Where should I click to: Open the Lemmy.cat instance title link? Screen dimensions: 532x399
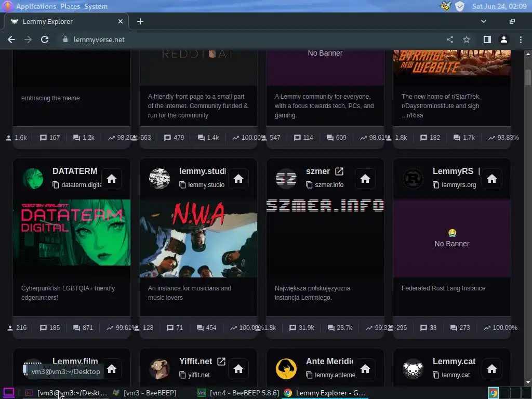pos(454,362)
